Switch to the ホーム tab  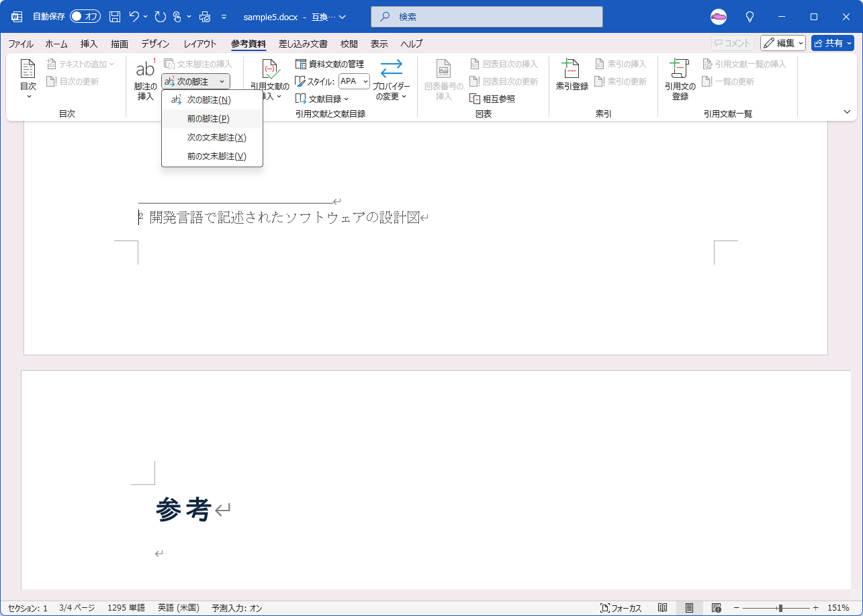pyautogui.click(x=56, y=44)
